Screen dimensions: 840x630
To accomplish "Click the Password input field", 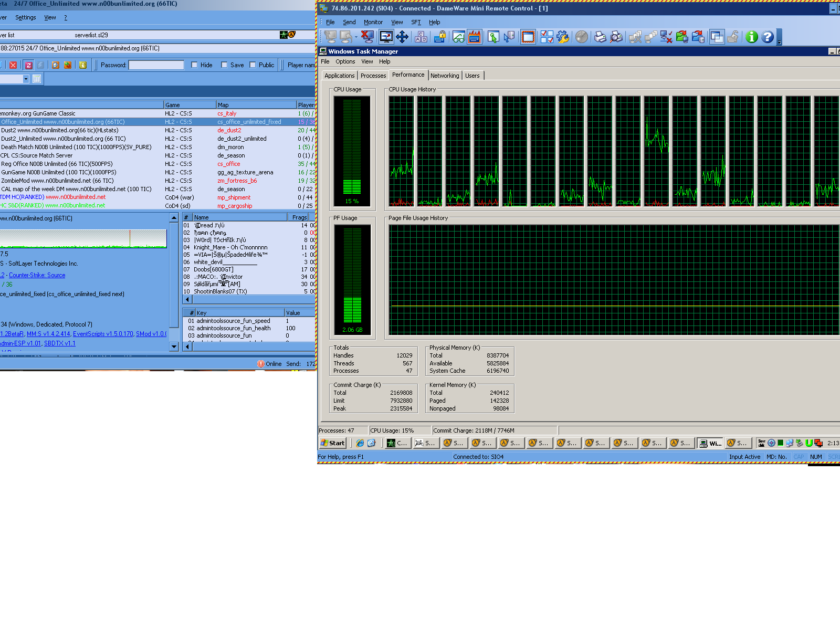I will 156,65.
